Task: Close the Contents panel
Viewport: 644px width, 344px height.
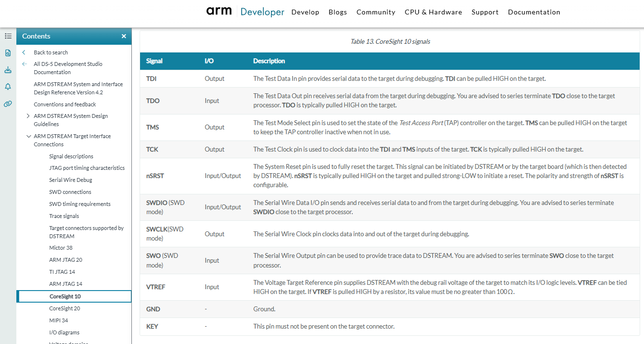Action: pyautogui.click(x=124, y=37)
